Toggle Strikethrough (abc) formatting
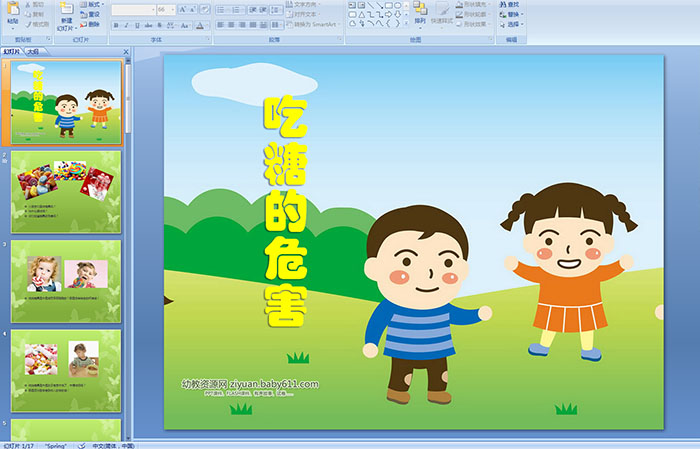The image size is (700, 449). coord(148,25)
